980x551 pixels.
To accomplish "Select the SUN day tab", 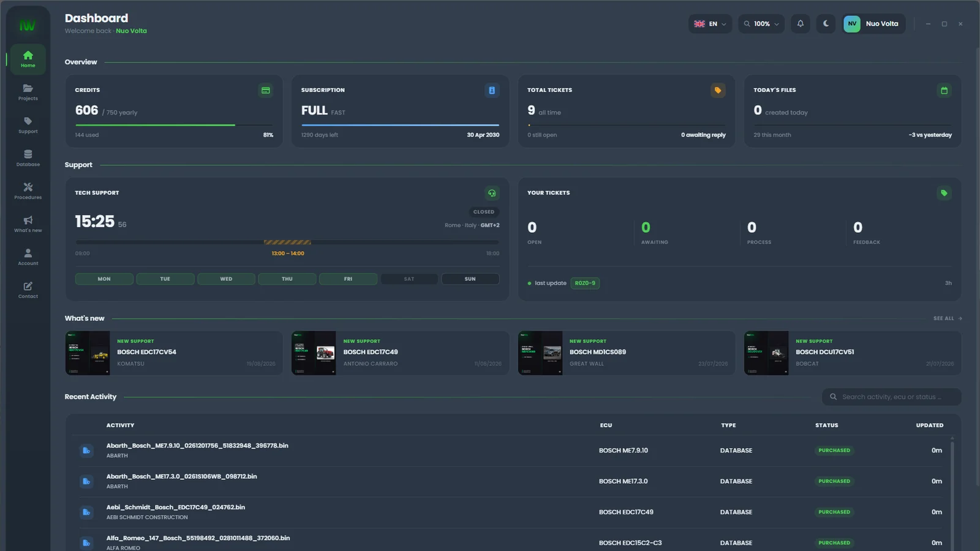I will [x=470, y=279].
